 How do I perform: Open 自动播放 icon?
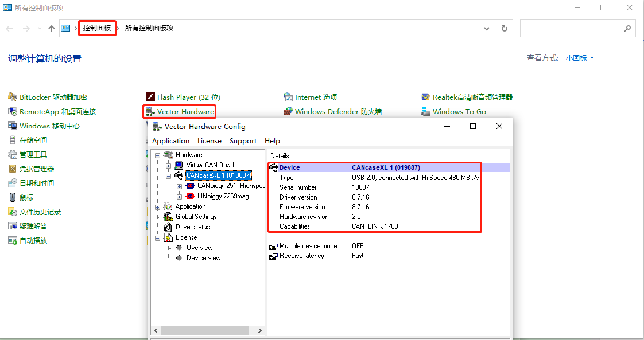coord(13,241)
